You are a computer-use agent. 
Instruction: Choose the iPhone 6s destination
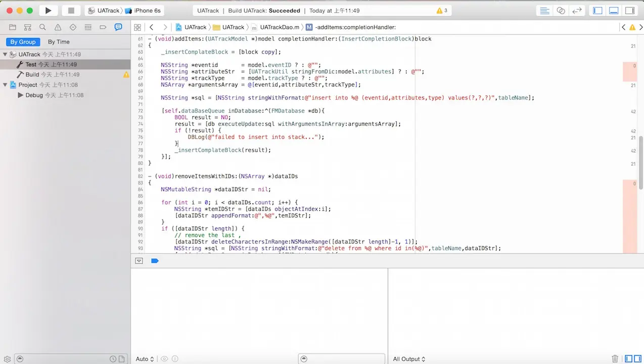click(143, 11)
